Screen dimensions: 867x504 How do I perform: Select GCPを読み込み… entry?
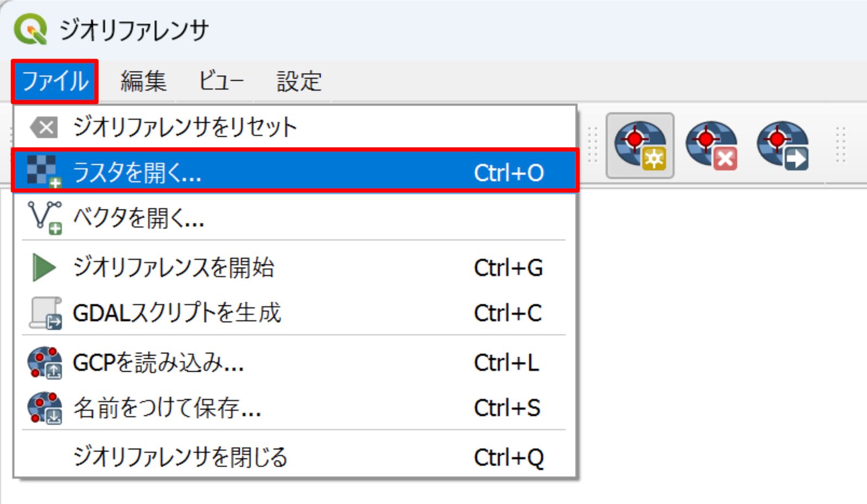(295, 363)
